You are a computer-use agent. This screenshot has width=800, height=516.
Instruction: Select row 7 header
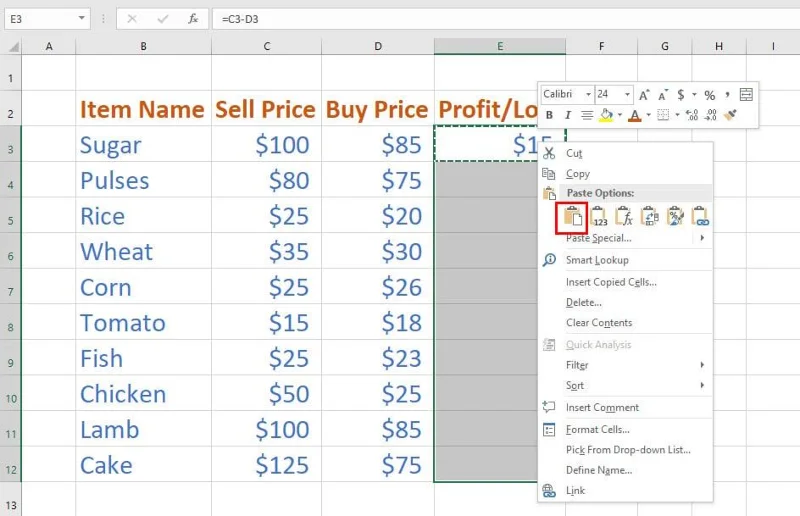10,291
